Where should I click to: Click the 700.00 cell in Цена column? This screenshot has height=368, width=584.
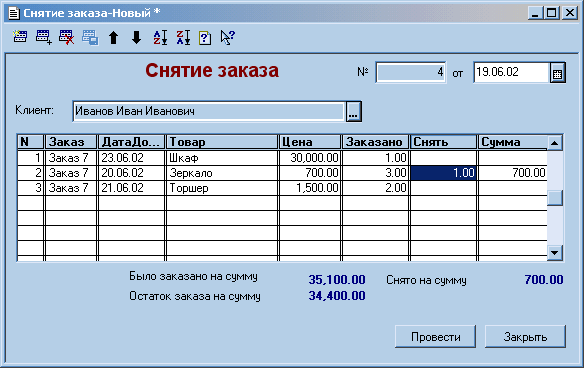(310, 173)
